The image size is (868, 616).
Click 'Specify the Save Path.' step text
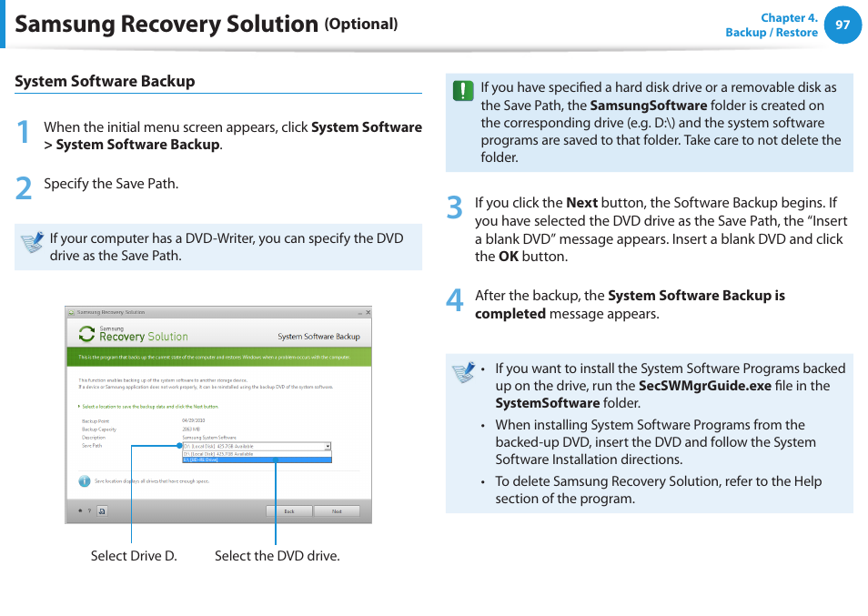(x=111, y=184)
